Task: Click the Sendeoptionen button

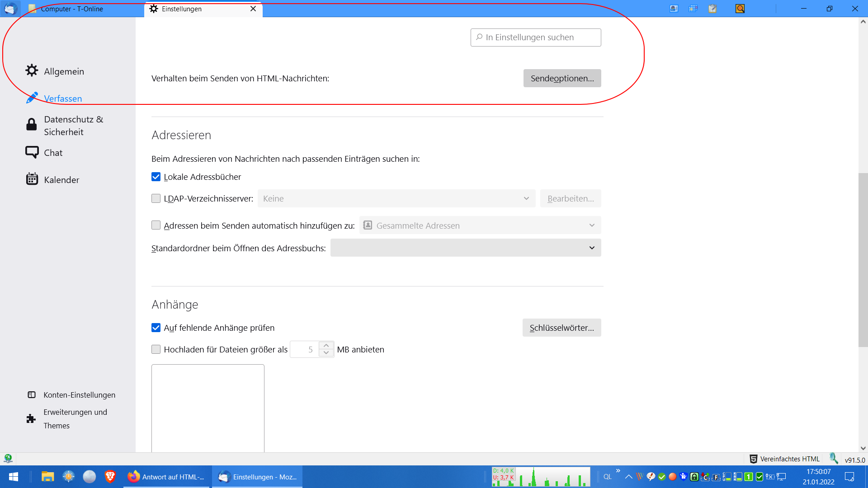Action: (562, 78)
